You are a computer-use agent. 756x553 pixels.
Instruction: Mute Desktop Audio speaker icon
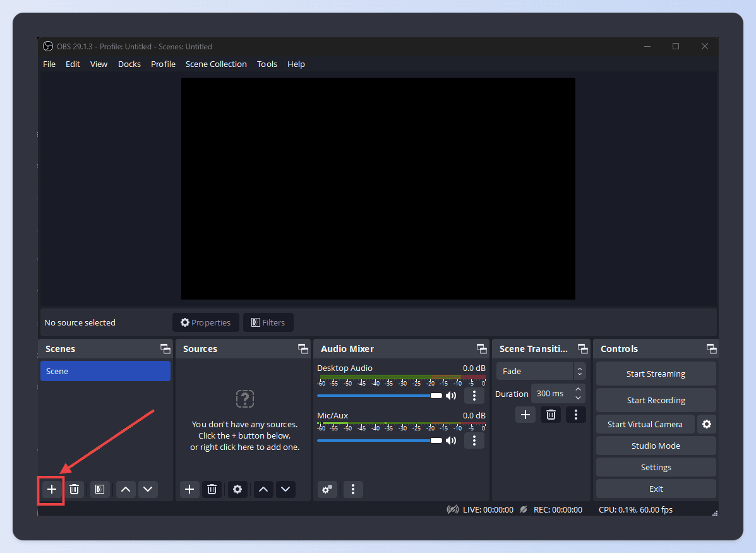click(x=451, y=396)
